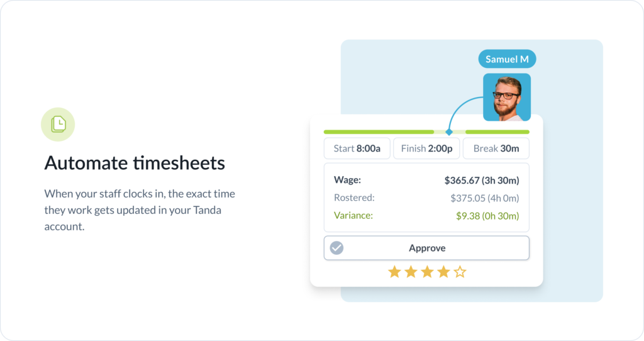
Task: Click the third gold rating star
Action: point(427,272)
